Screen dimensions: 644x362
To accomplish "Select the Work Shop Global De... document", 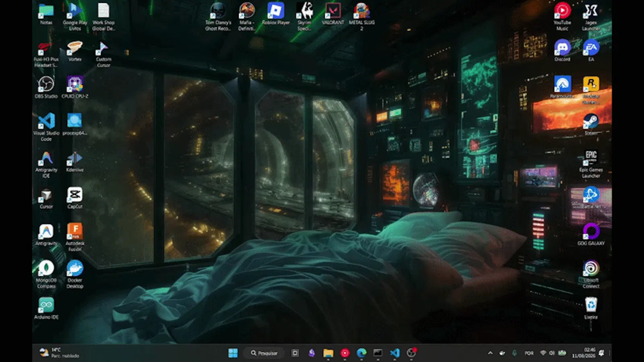I will [x=103, y=17].
